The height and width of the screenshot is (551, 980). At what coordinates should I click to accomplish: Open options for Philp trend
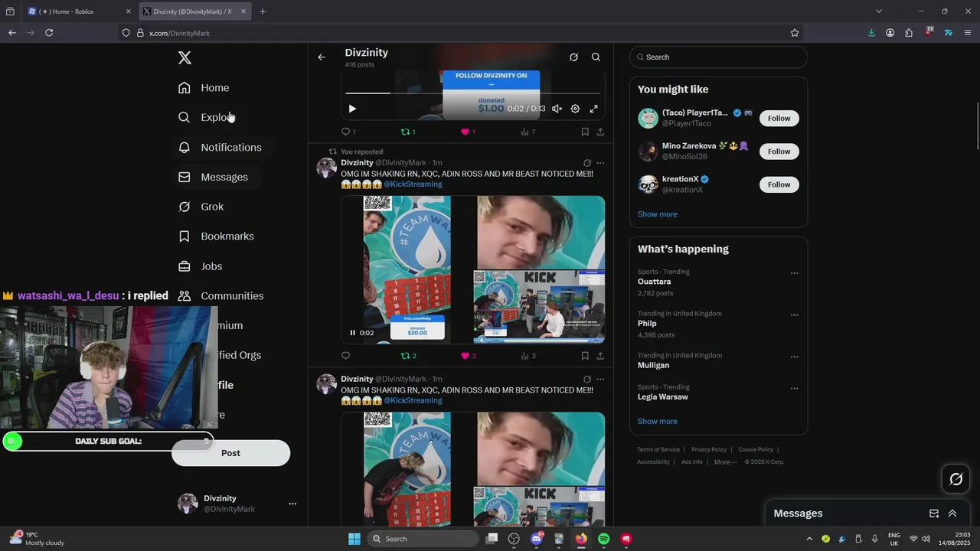pyautogui.click(x=794, y=315)
